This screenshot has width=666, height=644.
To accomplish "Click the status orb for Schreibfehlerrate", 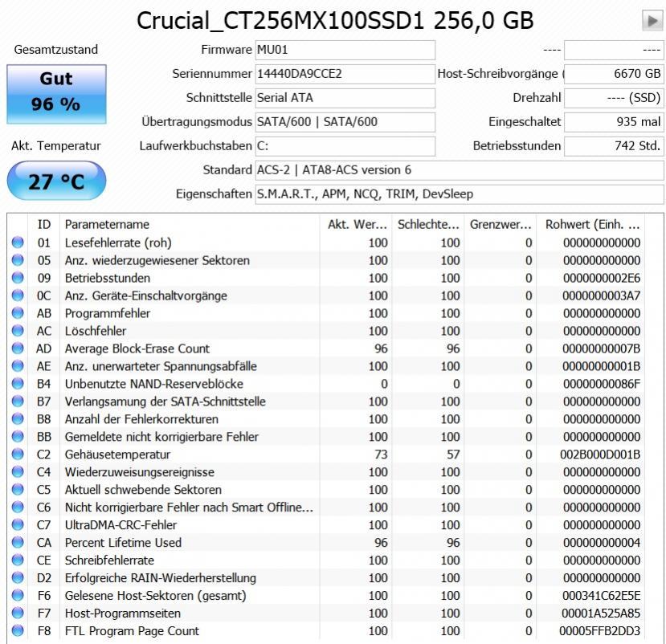I will tap(18, 560).
